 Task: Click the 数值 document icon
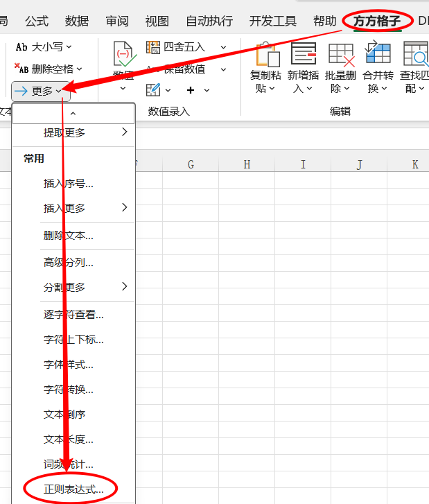[123, 54]
